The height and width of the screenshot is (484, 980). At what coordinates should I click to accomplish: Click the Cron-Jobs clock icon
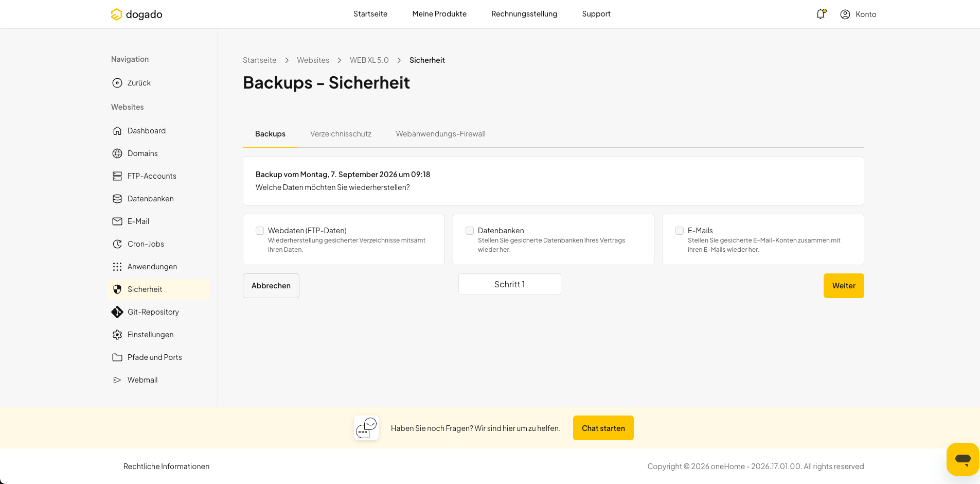(x=117, y=244)
